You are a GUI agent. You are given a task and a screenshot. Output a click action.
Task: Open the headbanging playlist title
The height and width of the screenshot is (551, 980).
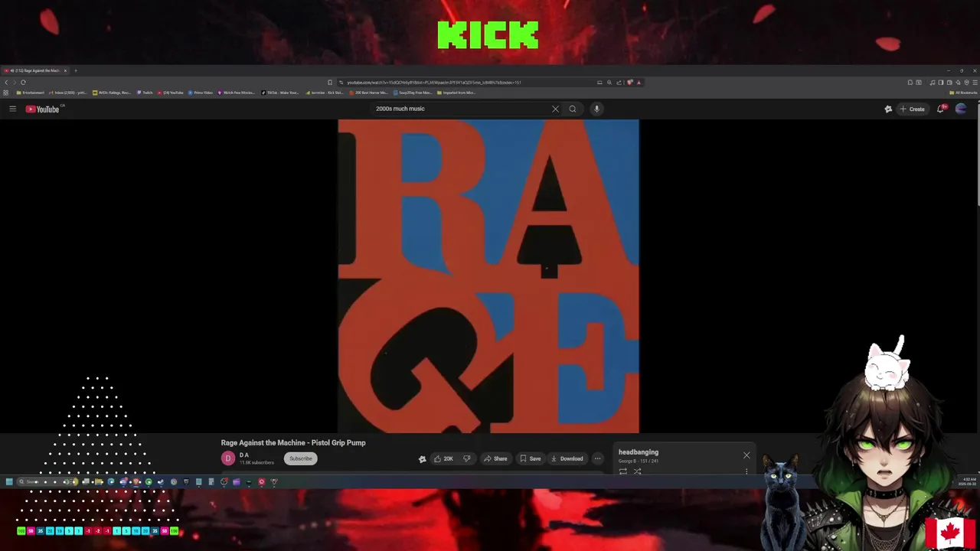[639, 452]
